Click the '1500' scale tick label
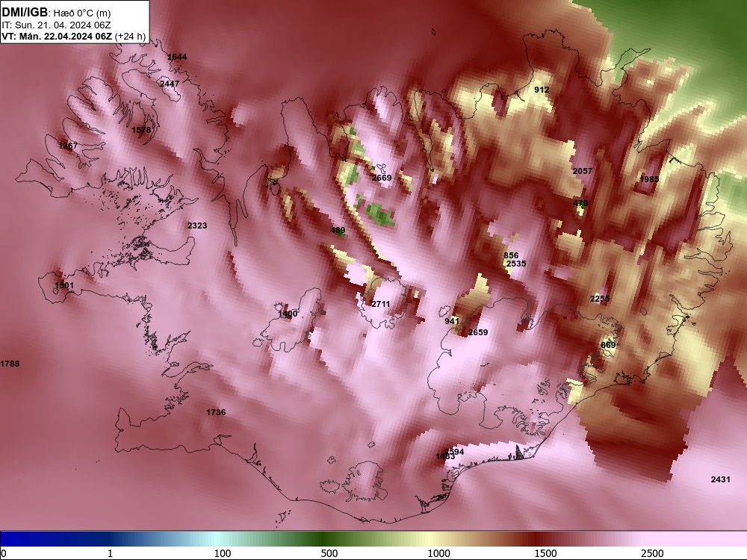 point(545,553)
